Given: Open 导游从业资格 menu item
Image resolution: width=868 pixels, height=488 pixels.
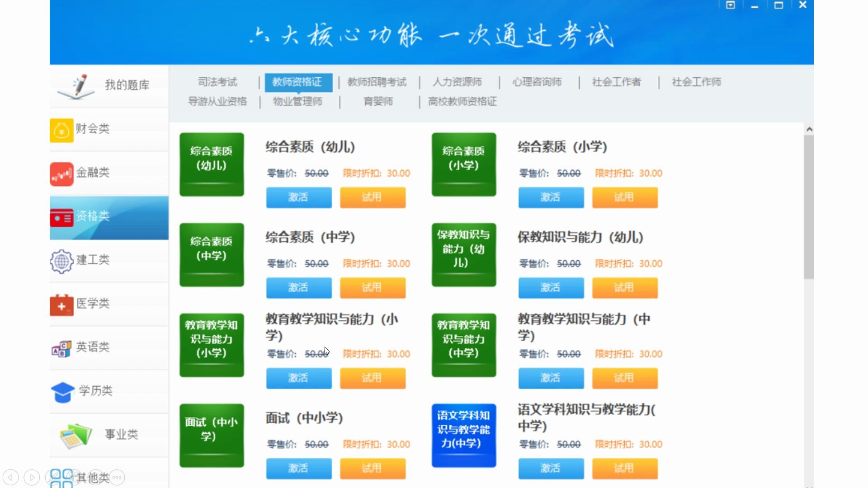Looking at the screenshot, I should 217,101.
